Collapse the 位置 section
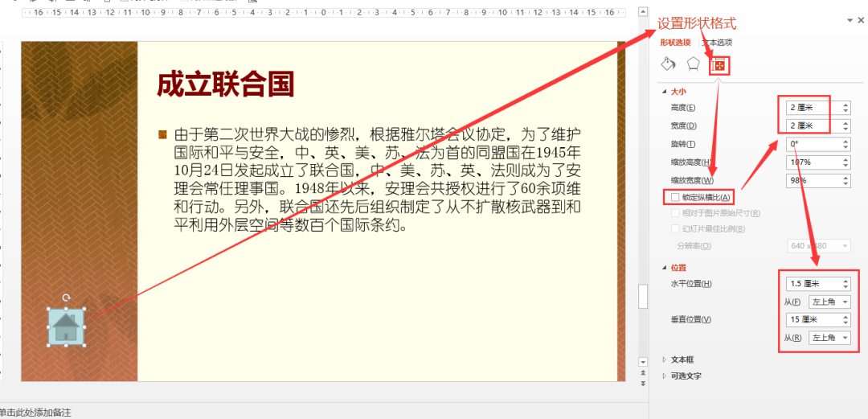Image resolution: width=868 pixels, height=419 pixels. click(665, 268)
